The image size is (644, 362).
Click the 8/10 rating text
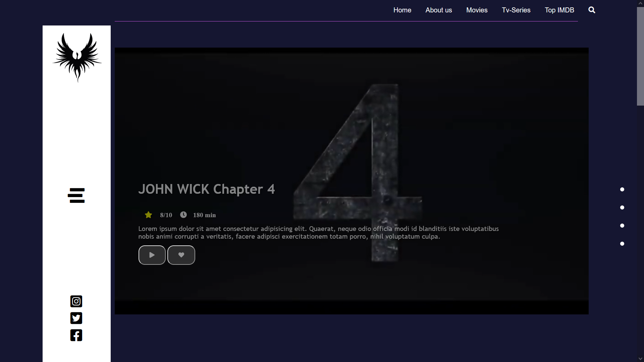coord(166,215)
